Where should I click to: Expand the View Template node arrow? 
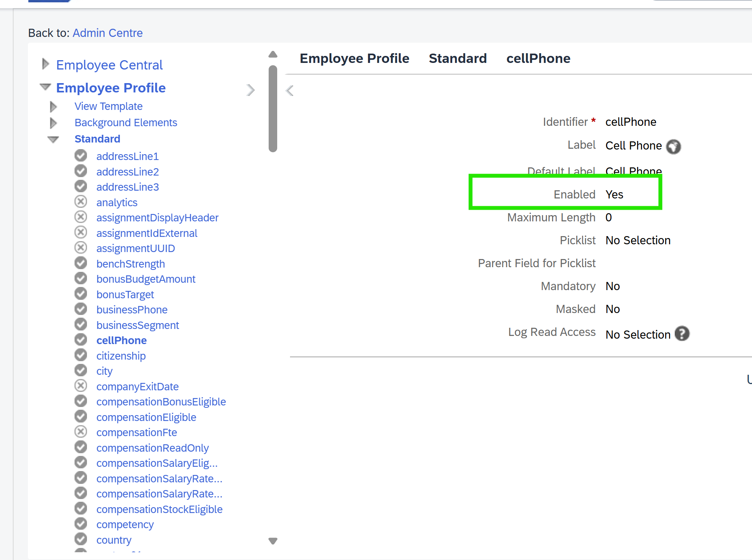54,106
